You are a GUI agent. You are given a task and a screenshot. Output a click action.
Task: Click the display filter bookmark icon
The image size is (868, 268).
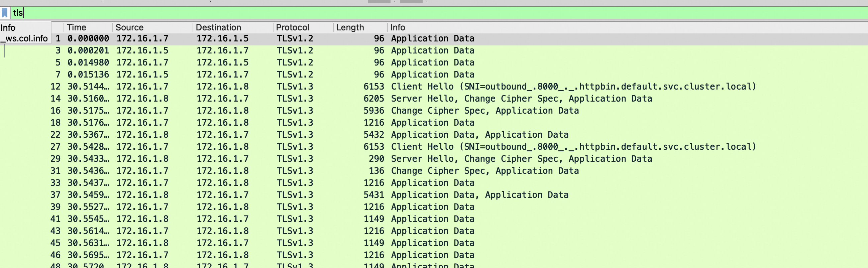5,13
